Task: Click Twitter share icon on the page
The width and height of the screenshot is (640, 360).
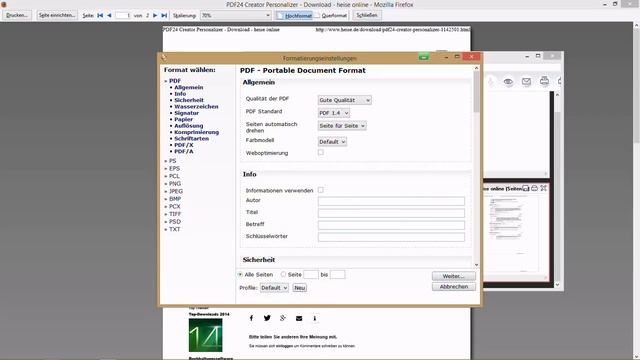Action: [x=267, y=318]
